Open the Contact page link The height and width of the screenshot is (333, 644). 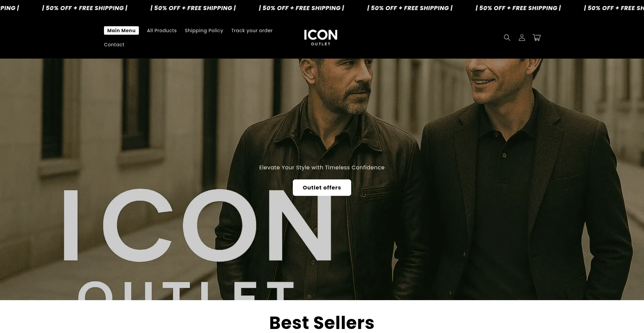click(x=114, y=45)
